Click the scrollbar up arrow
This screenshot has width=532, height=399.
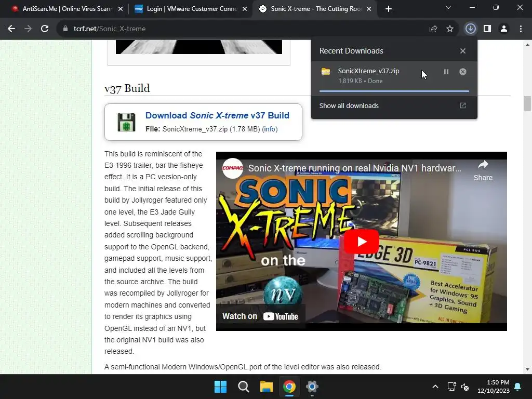(527, 44)
